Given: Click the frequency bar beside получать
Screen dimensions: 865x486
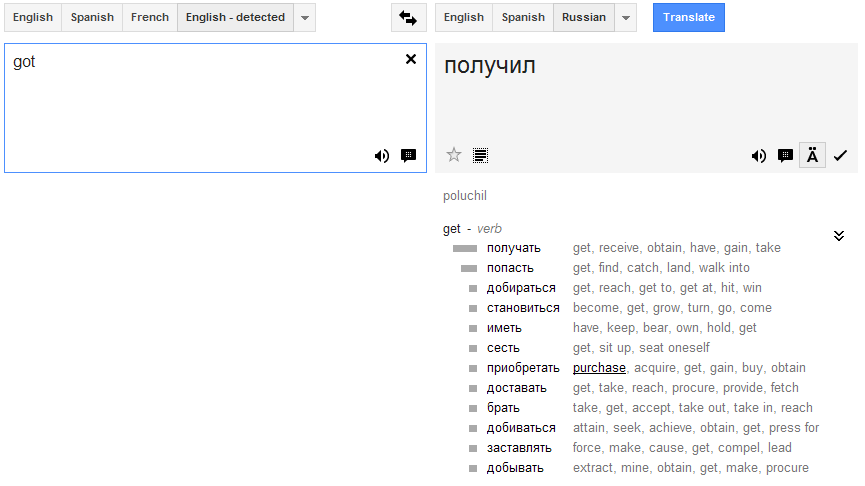Looking at the screenshot, I should pos(465,249).
